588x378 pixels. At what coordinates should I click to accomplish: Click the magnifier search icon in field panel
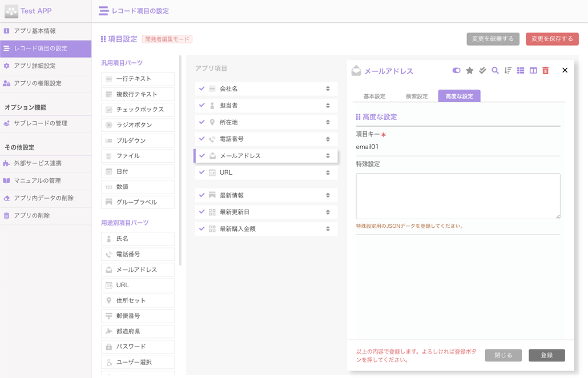(x=495, y=70)
